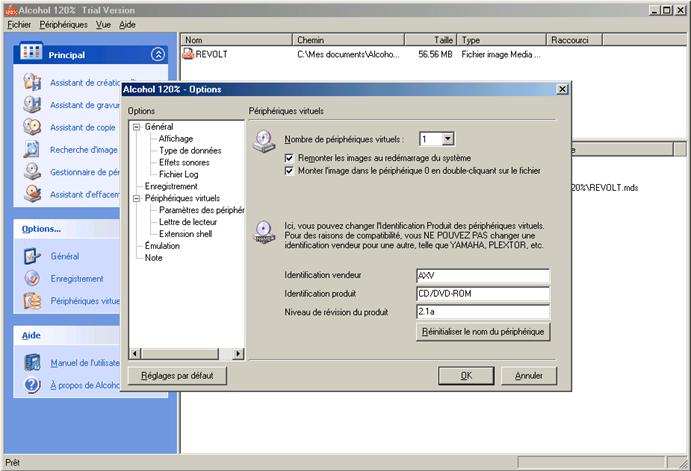This screenshot has width=691, height=471.
Task: Open the Aide menu
Action: click(127, 25)
